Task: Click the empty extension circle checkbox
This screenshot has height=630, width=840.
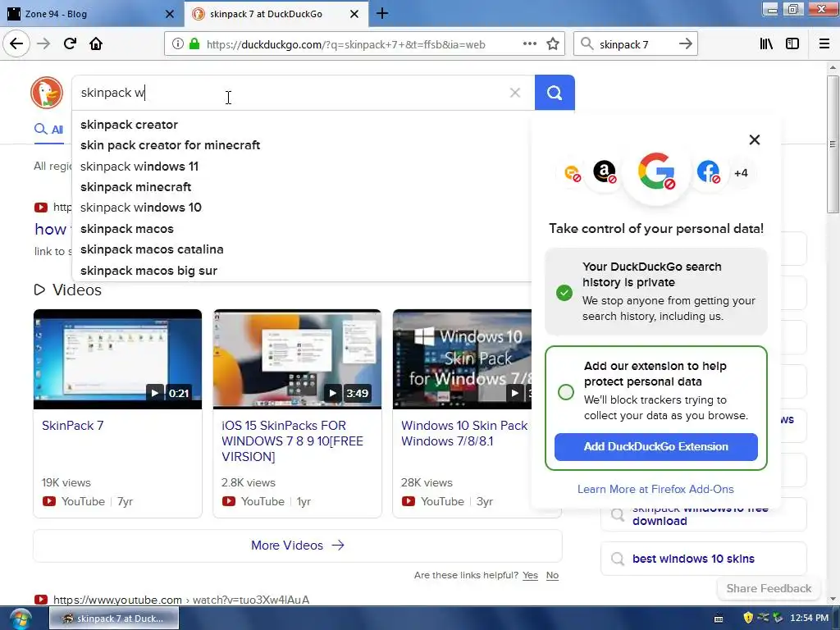Action: [x=566, y=392]
